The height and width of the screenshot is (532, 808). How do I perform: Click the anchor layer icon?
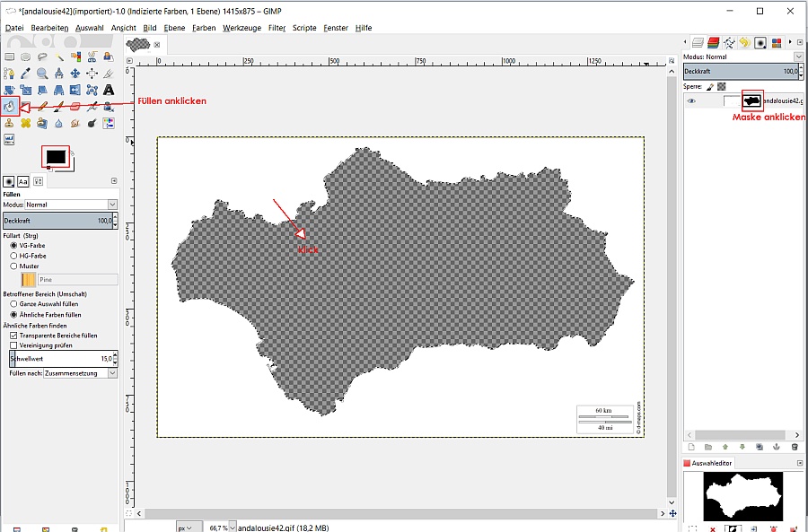point(777,447)
